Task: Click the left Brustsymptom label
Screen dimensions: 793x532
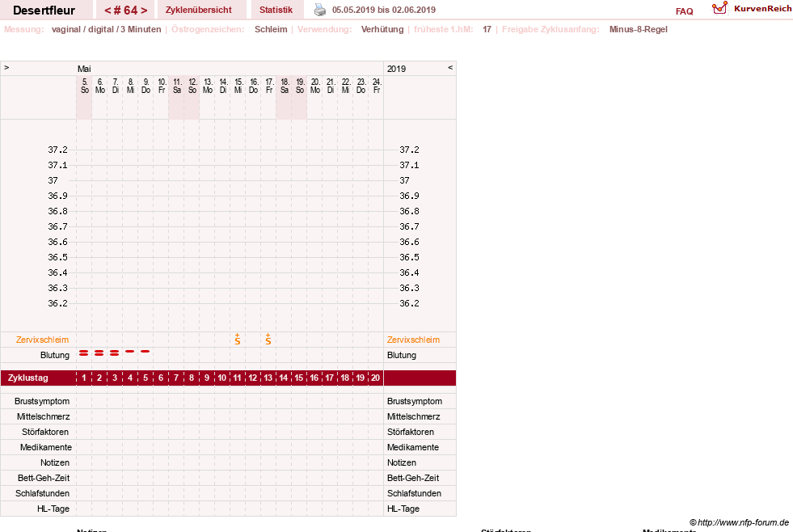Action: pos(42,401)
